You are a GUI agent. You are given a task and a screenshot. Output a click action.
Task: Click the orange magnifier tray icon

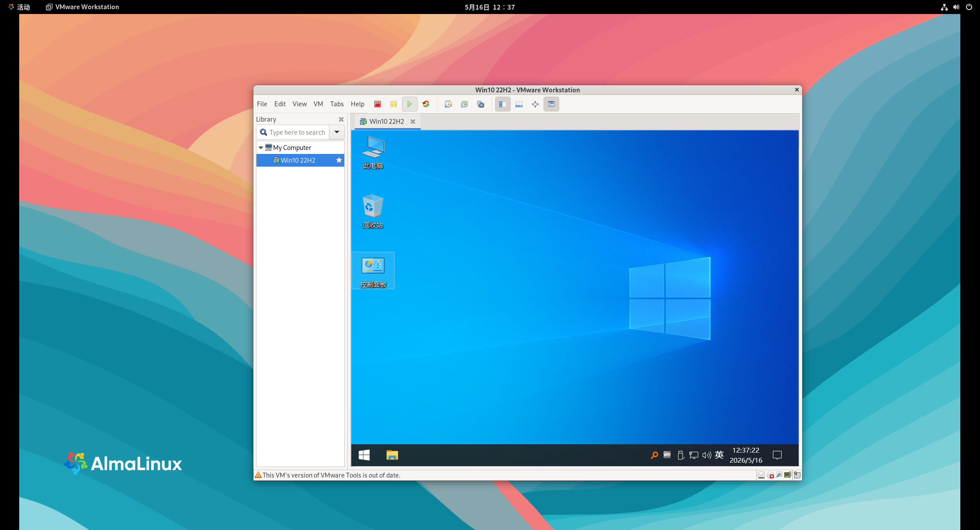click(x=654, y=455)
